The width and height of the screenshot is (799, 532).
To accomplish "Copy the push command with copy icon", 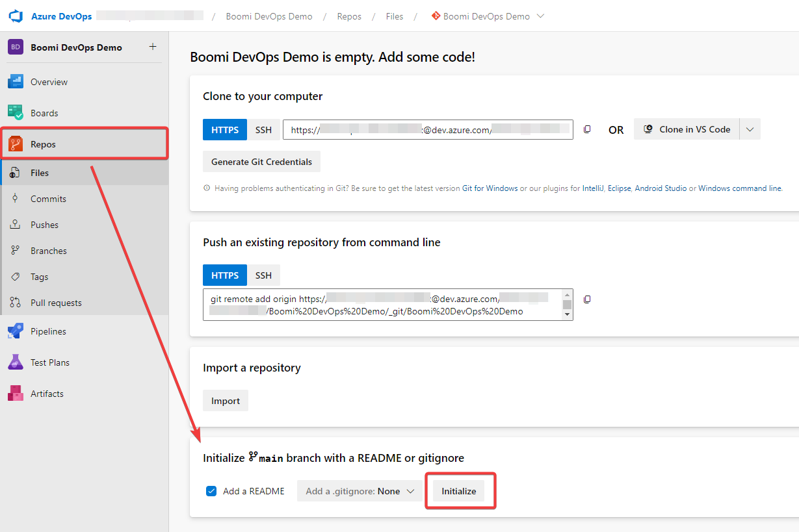I will [587, 299].
